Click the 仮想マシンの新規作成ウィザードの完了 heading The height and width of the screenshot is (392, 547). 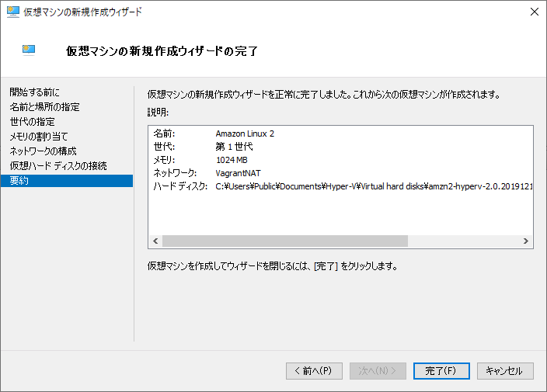[162, 51]
